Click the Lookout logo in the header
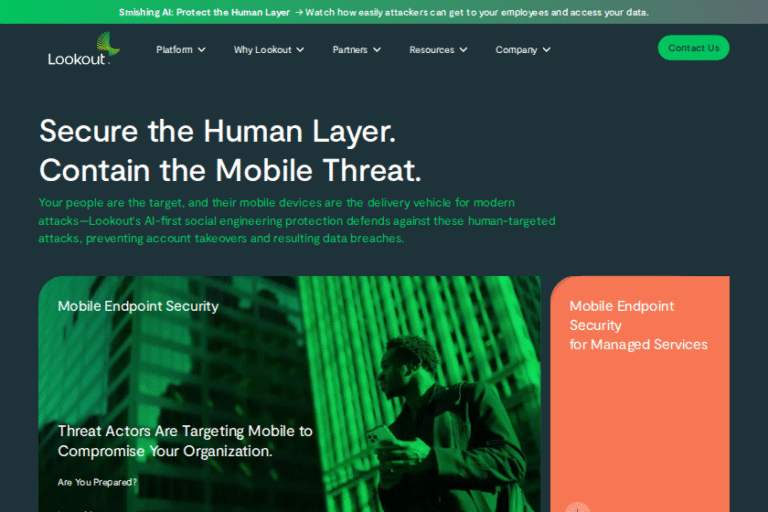The image size is (768, 512). click(84, 49)
